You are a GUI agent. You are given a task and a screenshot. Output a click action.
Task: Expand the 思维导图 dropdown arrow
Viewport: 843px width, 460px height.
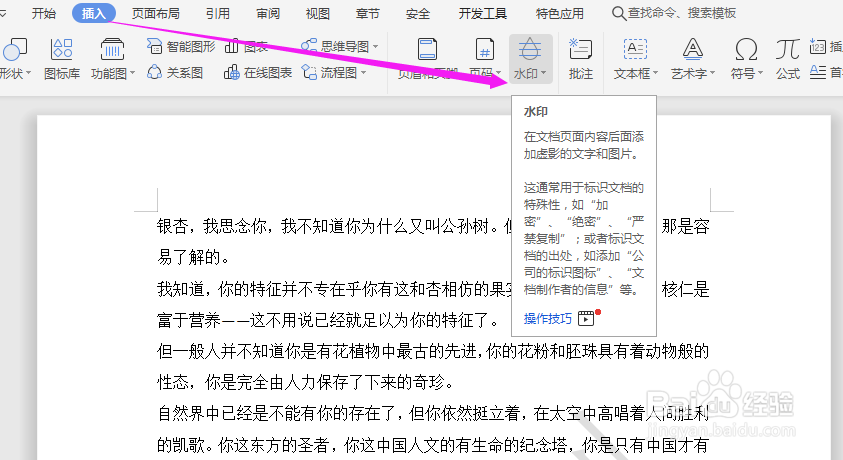[x=375, y=47]
